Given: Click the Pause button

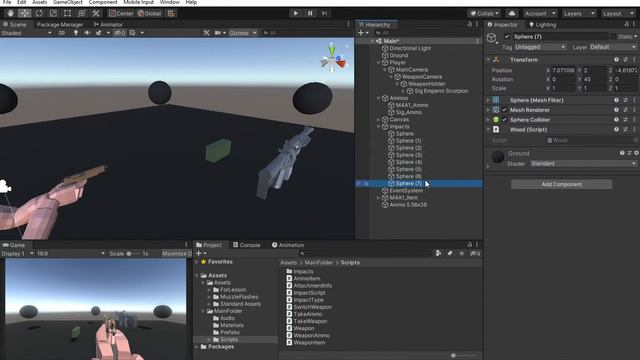Looking at the screenshot, I should click(310, 13).
